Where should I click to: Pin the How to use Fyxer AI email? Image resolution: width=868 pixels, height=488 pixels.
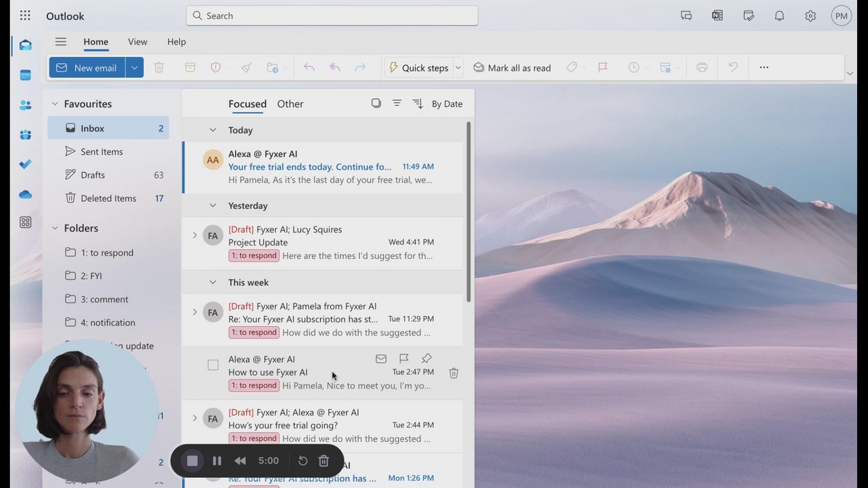427,359
